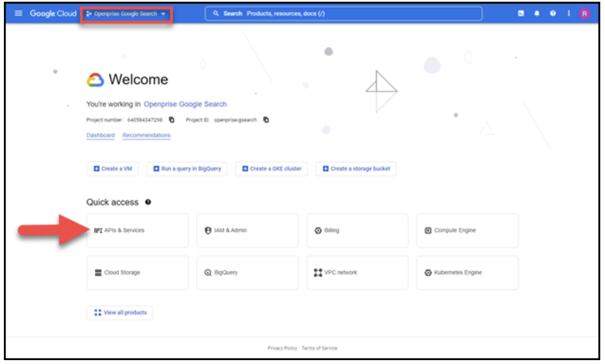
Task: Open the help question mark menu
Action: tap(553, 13)
